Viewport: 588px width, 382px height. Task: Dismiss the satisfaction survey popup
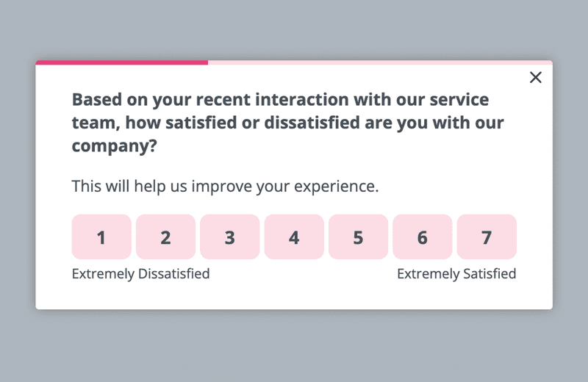click(536, 78)
